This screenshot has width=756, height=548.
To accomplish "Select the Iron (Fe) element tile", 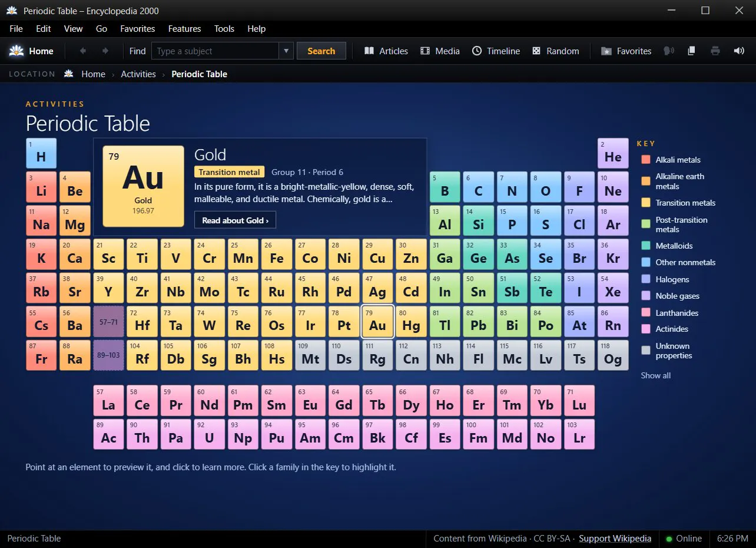I will tap(276, 254).
